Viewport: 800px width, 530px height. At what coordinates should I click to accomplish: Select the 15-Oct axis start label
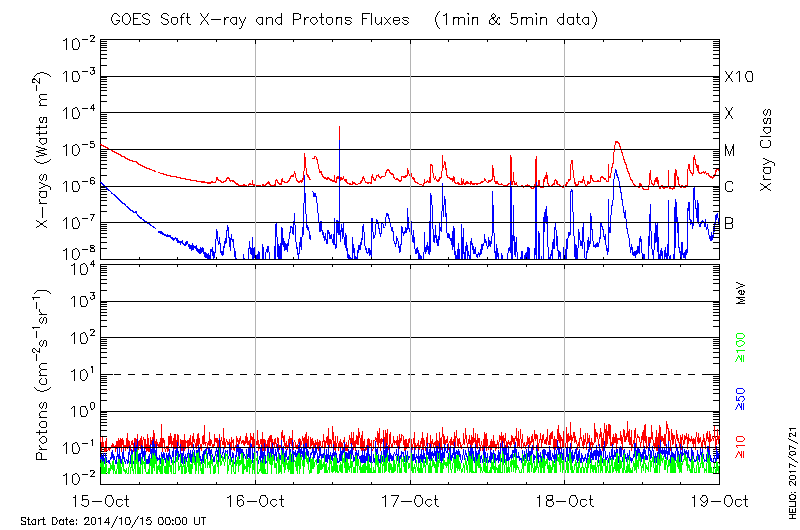coord(101,500)
